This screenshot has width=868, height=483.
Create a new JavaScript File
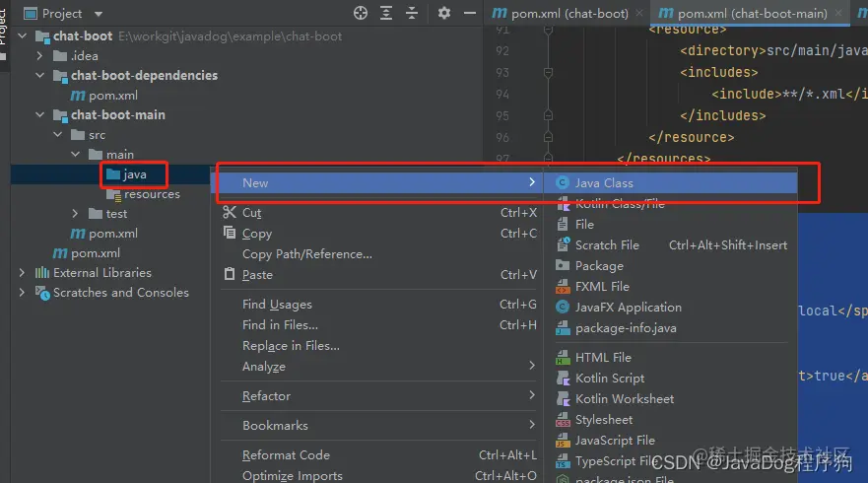click(671, 441)
